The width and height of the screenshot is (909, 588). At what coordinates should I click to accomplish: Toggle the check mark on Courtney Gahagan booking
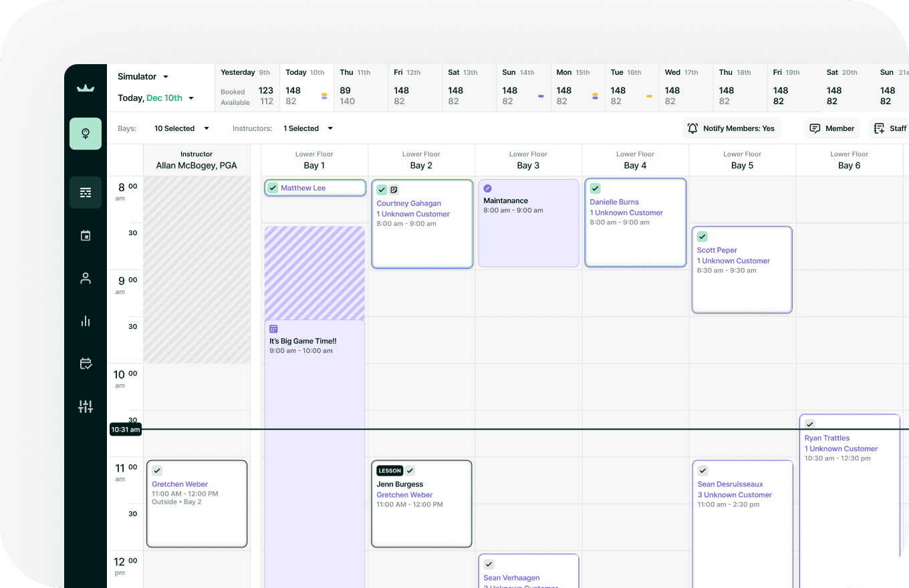coord(382,190)
